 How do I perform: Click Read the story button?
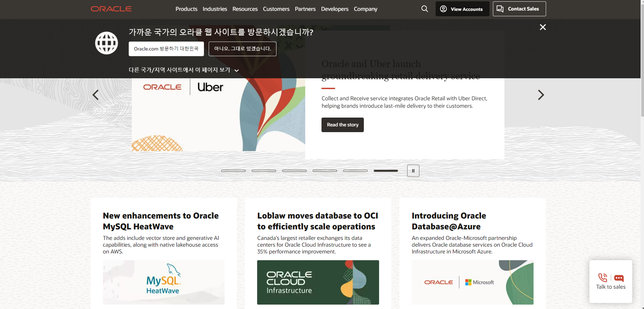click(342, 125)
